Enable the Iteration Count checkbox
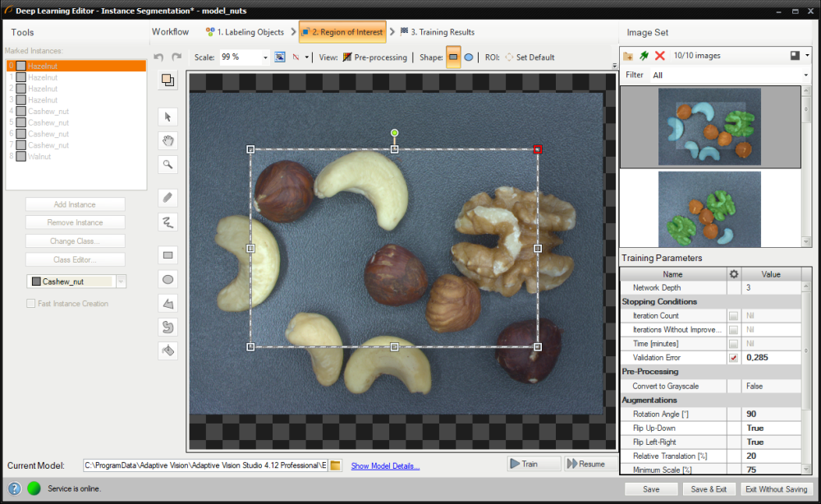 point(733,316)
